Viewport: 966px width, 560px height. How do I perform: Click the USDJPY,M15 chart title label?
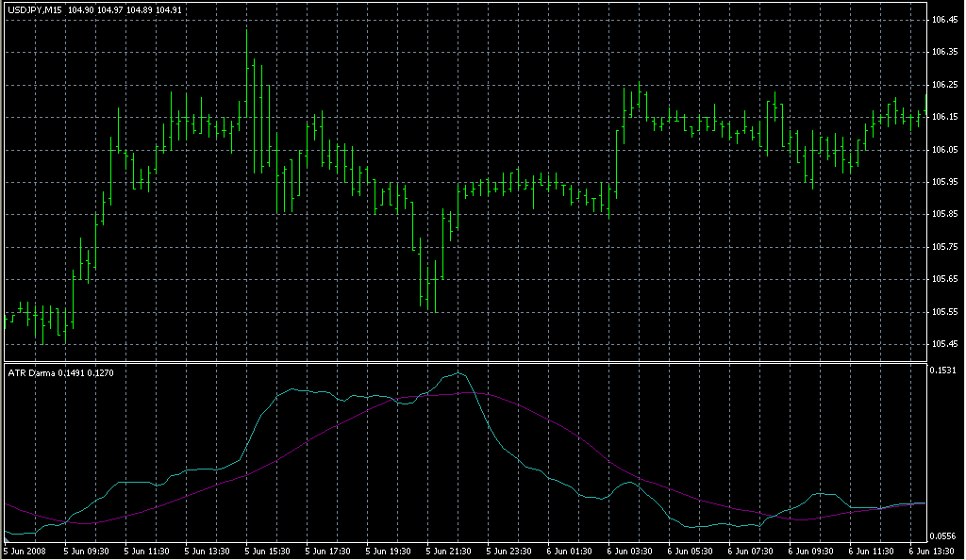point(35,9)
